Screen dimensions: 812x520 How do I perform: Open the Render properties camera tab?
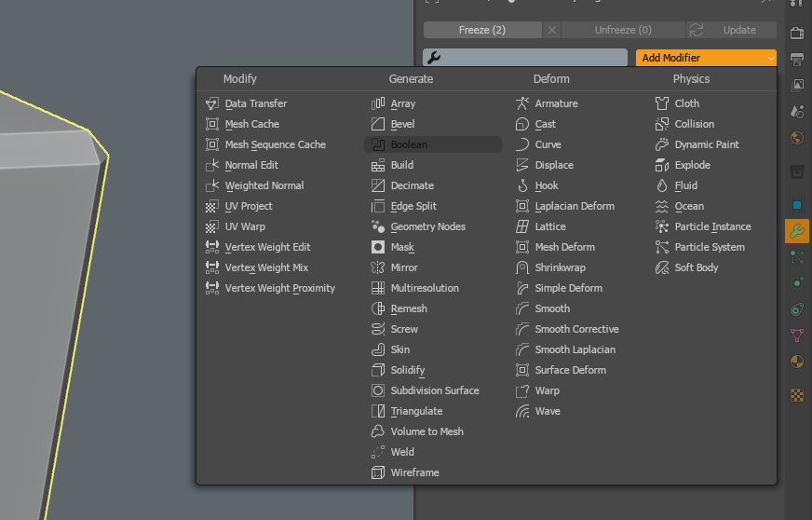(x=797, y=34)
